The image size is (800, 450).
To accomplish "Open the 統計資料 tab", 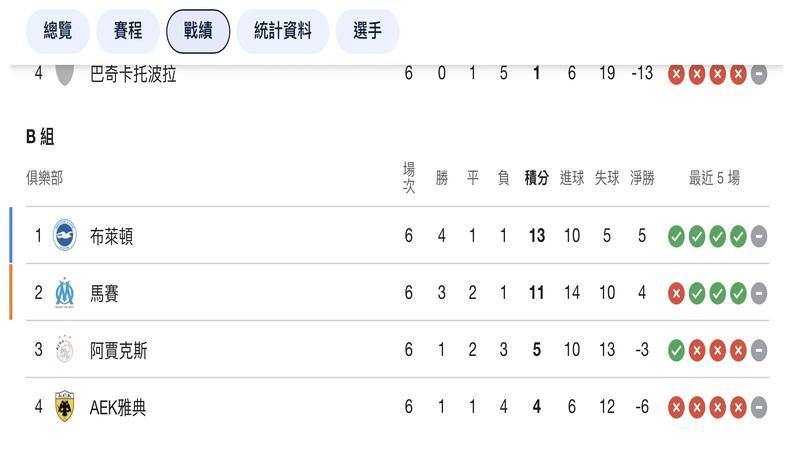I will point(283,31).
